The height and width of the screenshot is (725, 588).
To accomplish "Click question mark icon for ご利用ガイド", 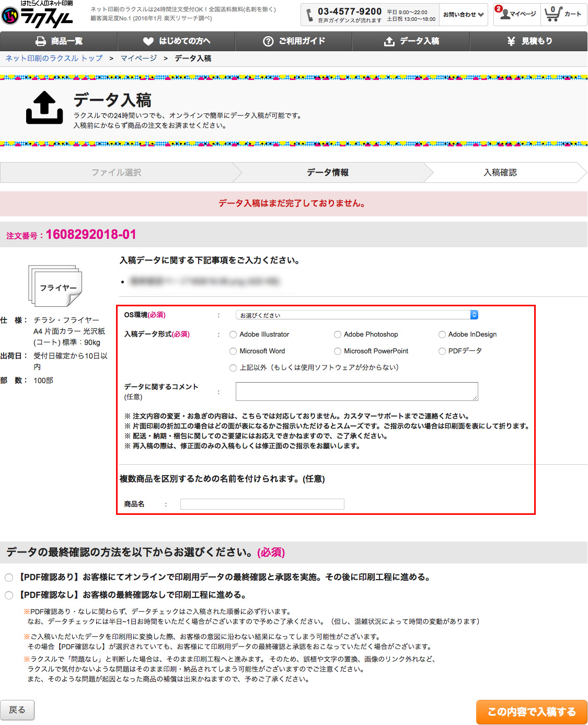I will coord(268,41).
